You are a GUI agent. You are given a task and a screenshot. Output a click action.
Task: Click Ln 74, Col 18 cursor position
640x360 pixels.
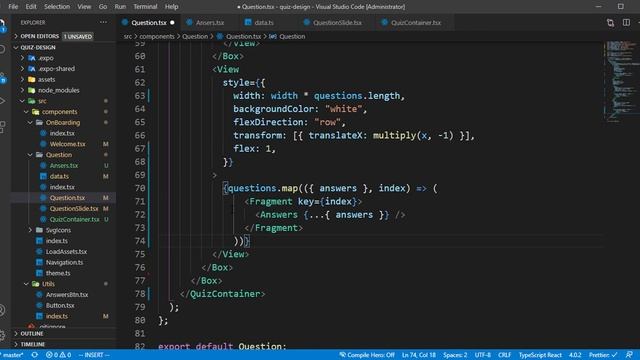click(x=418, y=355)
